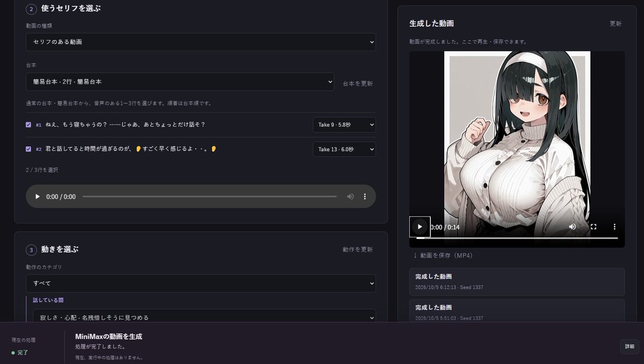Viewport: 644px width, 364px height.
Task: Click the 0:00 / 0:14 video time display
Action: pos(445,227)
